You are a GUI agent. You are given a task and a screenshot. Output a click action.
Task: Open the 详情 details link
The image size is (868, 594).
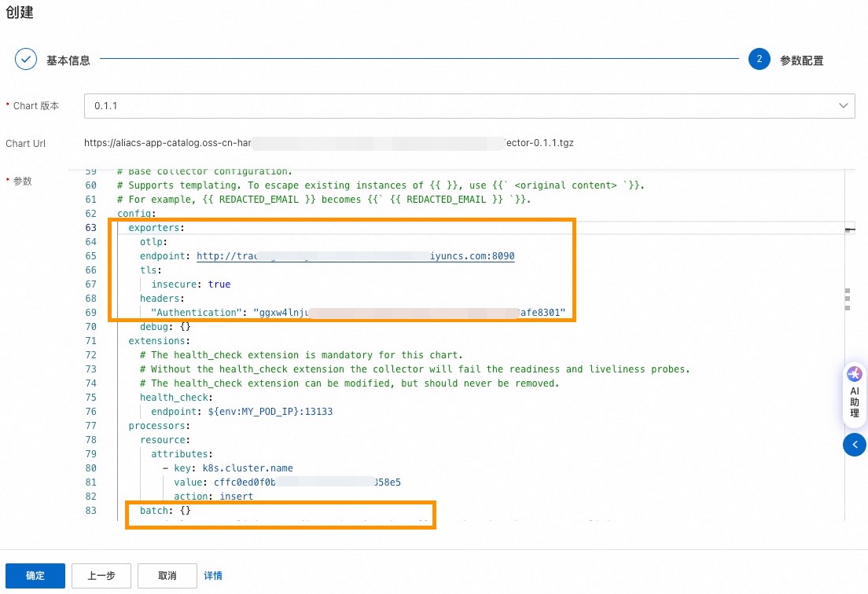pyautogui.click(x=213, y=576)
